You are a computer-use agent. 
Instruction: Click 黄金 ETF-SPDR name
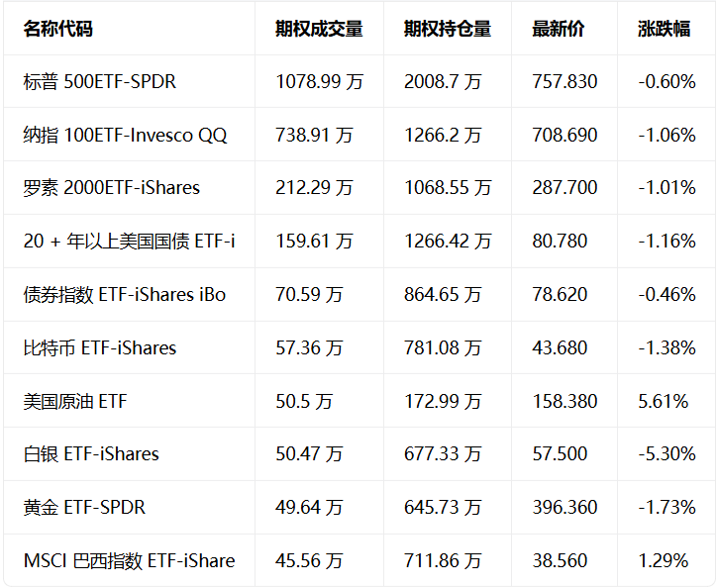pyautogui.click(x=84, y=508)
